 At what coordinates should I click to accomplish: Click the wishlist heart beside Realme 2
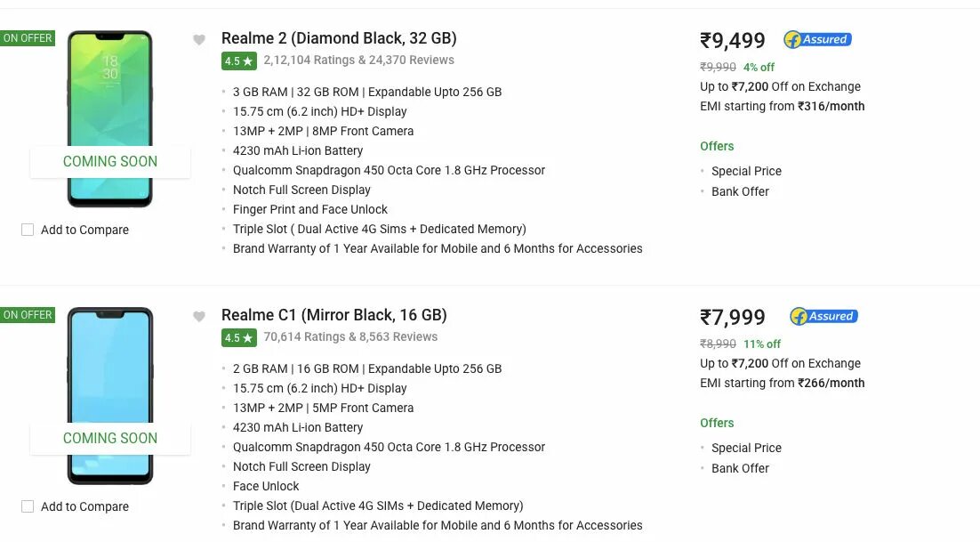[x=199, y=39]
